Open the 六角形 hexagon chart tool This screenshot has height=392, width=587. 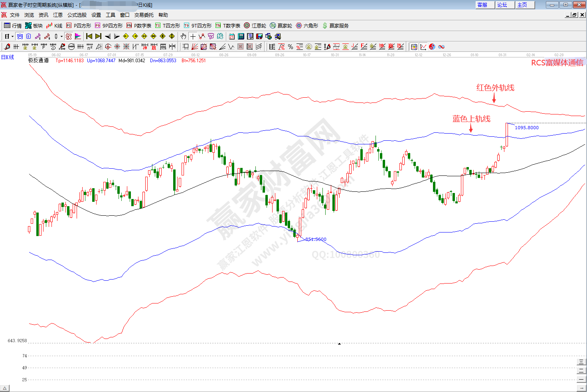[x=307, y=26]
